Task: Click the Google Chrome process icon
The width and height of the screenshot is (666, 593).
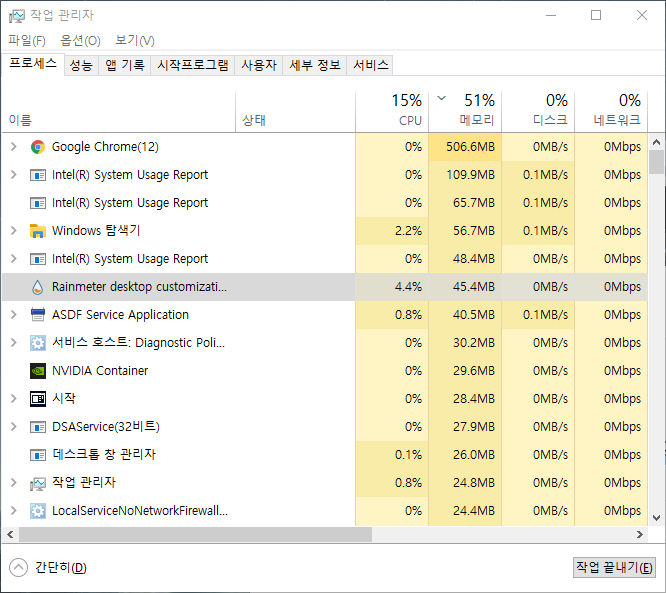Action: (38, 147)
